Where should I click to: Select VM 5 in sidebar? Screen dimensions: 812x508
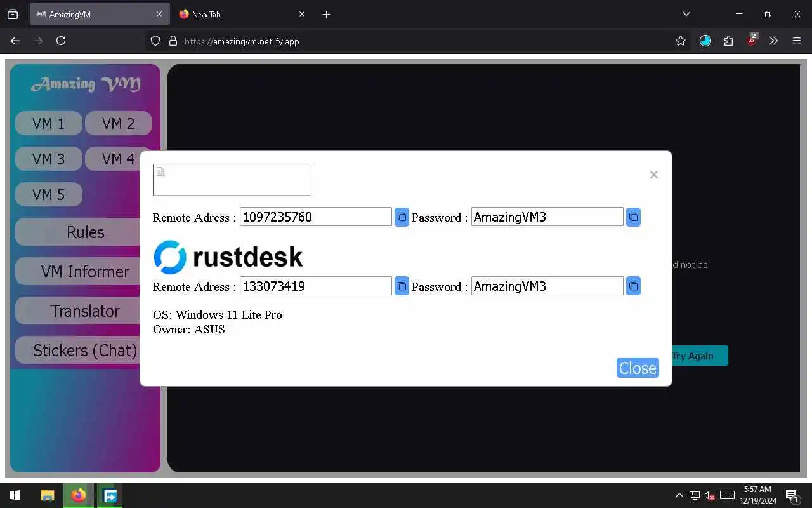[49, 194]
